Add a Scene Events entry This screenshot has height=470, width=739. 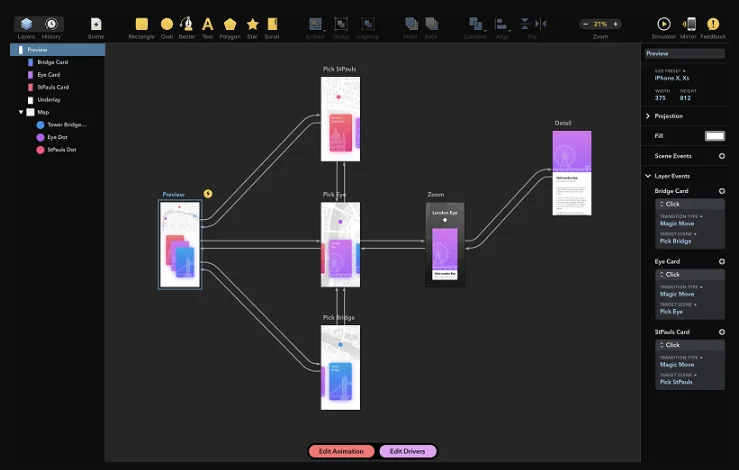point(722,156)
